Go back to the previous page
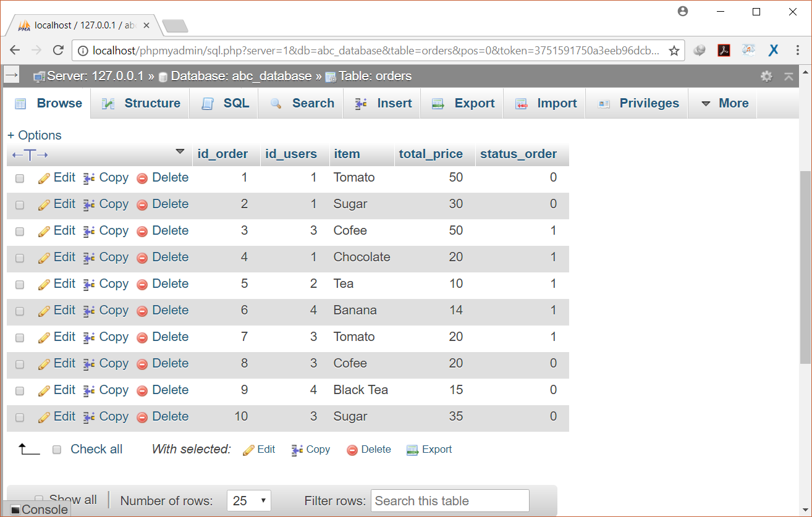The width and height of the screenshot is (812, 517). pos(15,51)
